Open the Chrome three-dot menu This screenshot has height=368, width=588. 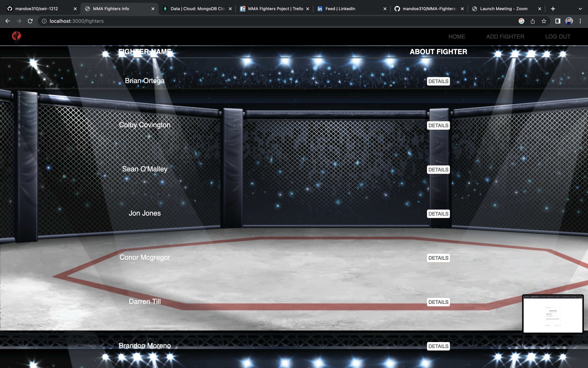click(580, 21)
